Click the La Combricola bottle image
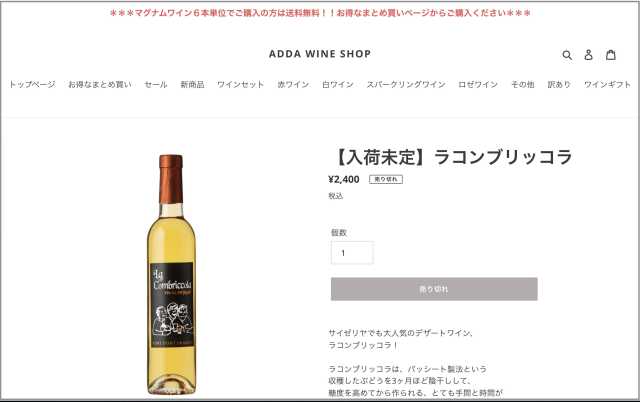 (x=171, y=274)
